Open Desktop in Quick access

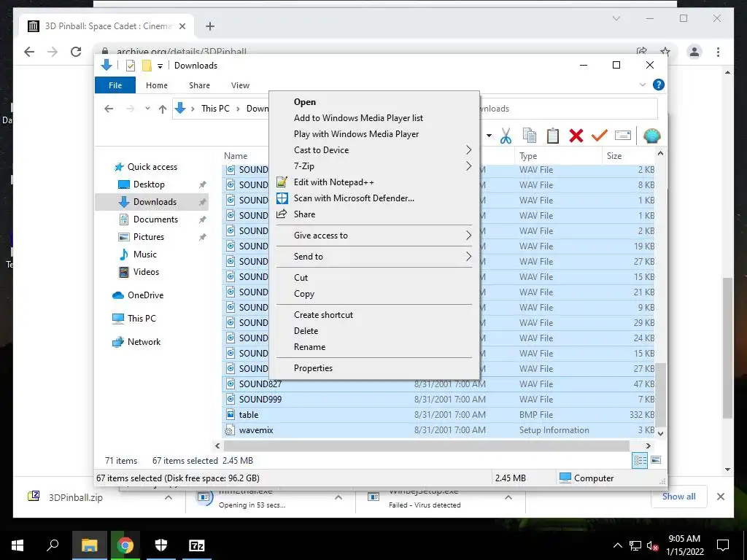pos(149,184)
